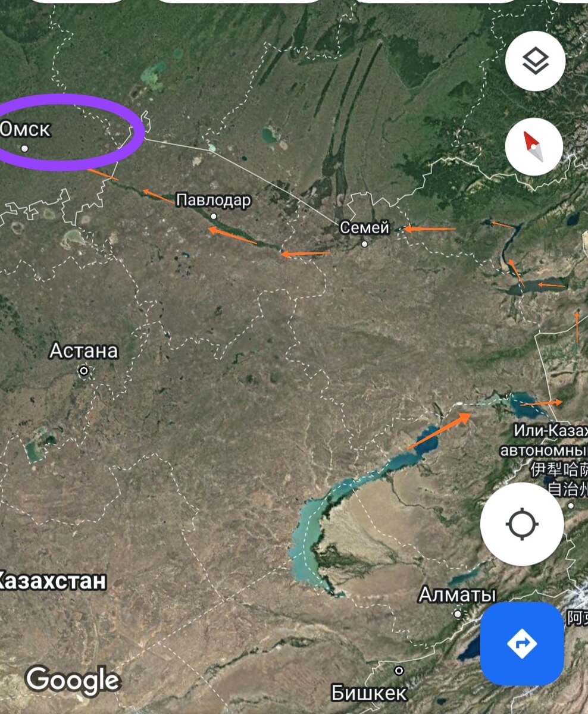Tap the Павлодар city dot

[x=214, y=216]
